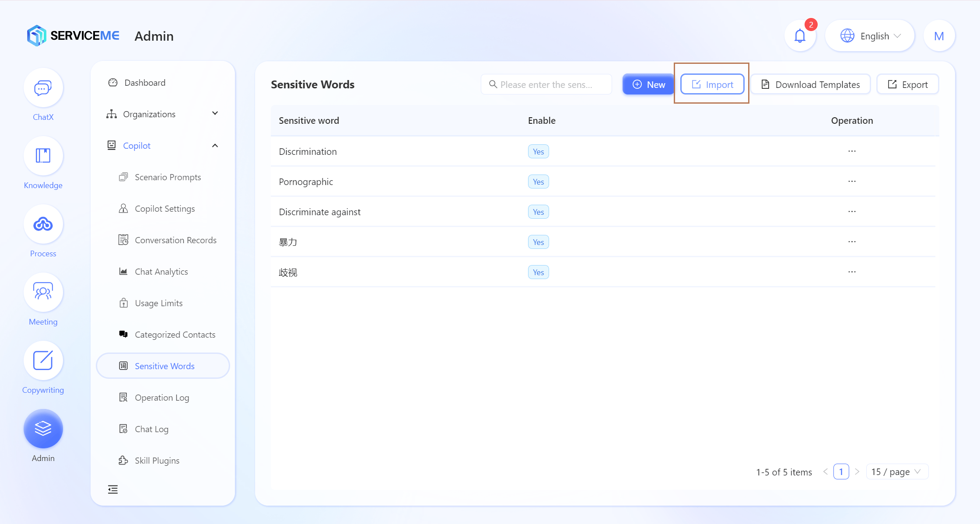Click the notification bell icon

(800, 36)
